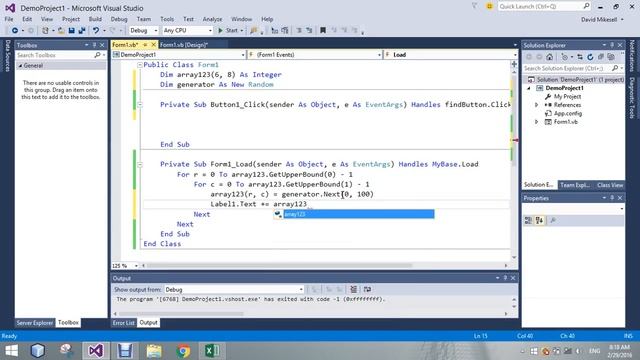Open the Excel icon in Windows taskbar

[x=212, y=351]
